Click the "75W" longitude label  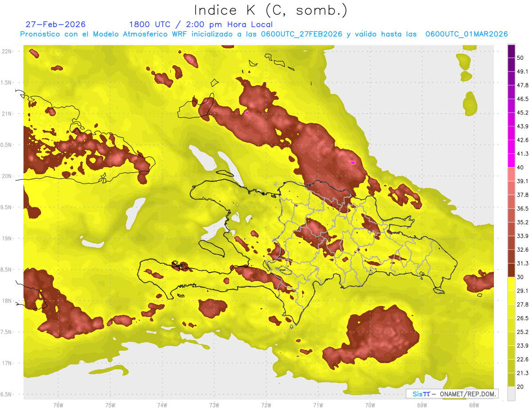click(110, 405)
